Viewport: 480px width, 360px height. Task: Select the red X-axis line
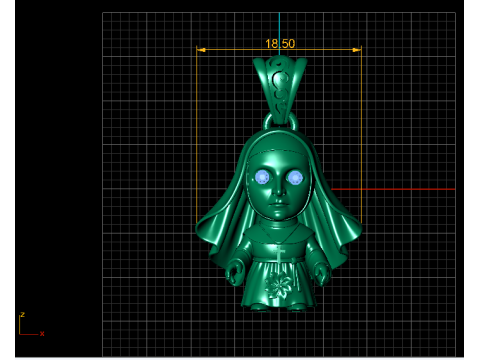tap(393, 189)
